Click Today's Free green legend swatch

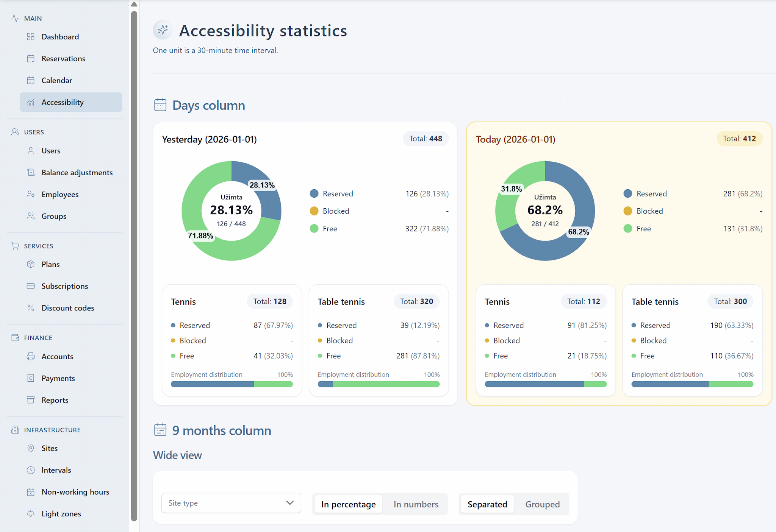628,229
